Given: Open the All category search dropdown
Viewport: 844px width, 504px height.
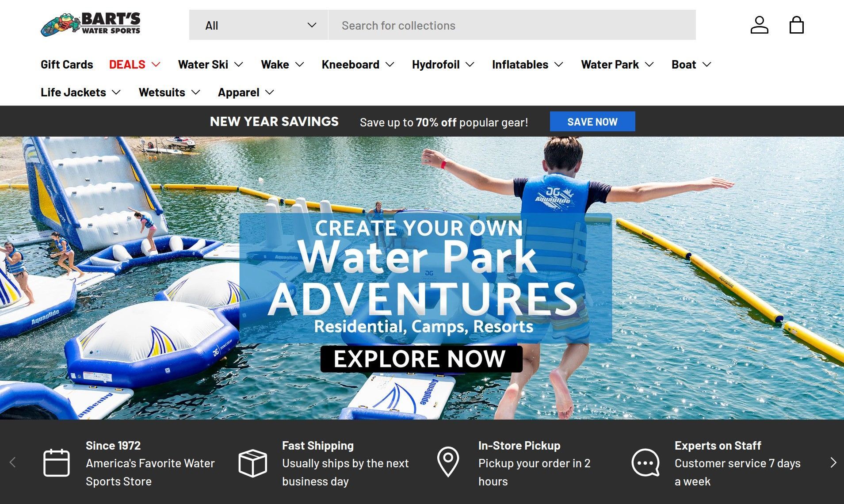Looking at the screenshot, I should (259, 25).
